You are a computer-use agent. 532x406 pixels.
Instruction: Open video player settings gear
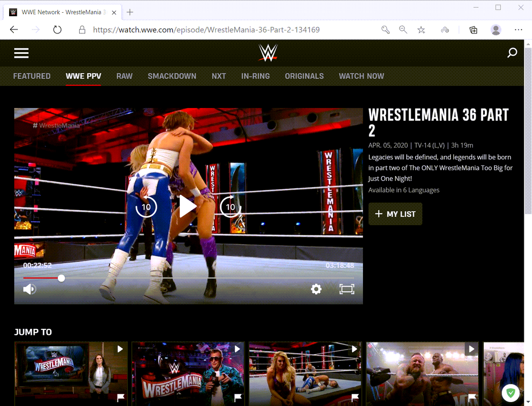316,289
